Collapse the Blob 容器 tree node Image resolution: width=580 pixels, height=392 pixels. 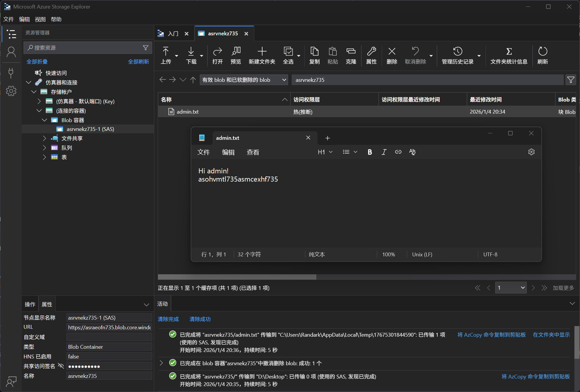pos(44,120)
